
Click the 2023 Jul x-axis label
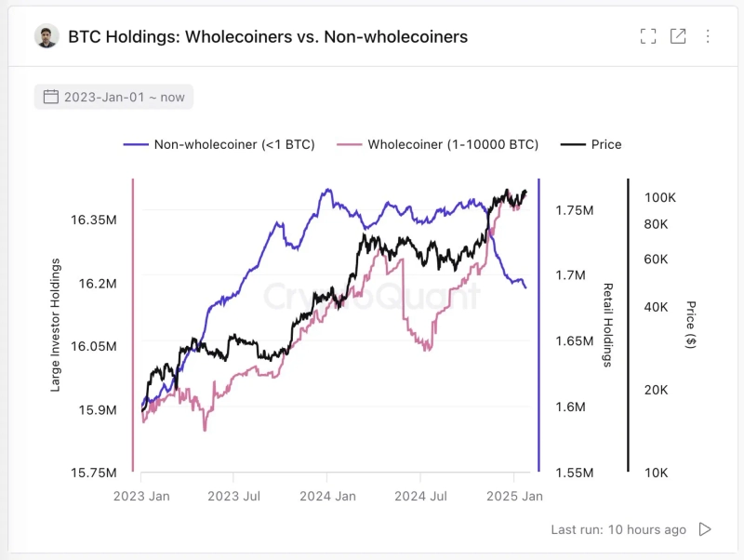click(233, 497)
